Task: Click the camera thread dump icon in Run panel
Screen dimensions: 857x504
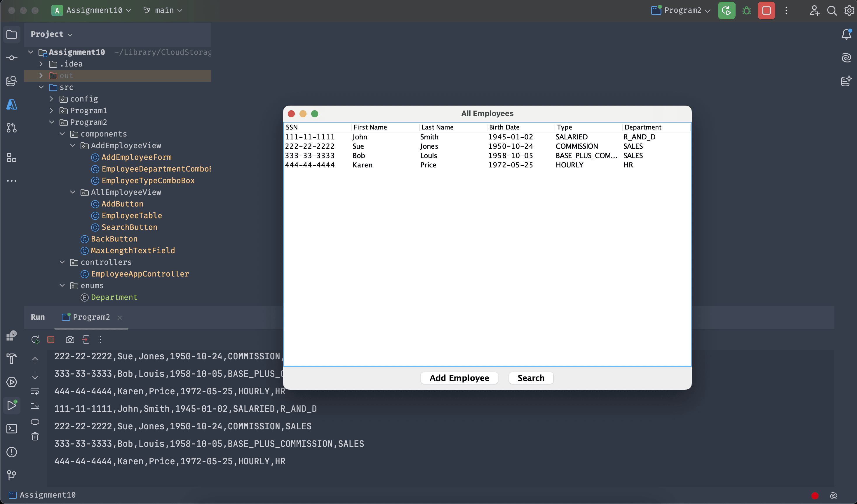Action: click(x=70, y=339)
